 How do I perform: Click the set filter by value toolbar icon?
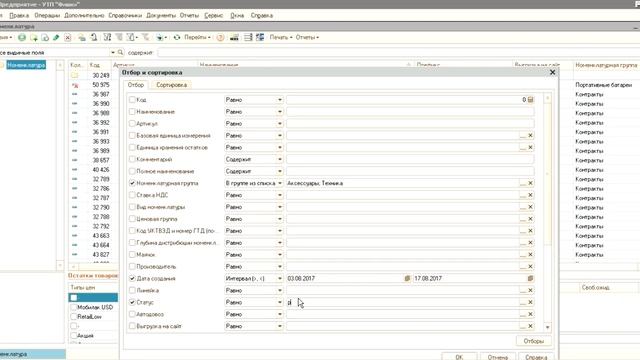coord(107,38)
